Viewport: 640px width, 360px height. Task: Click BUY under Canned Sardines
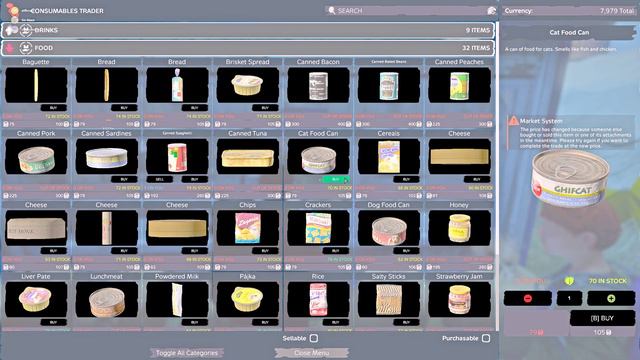coord(124,179)
